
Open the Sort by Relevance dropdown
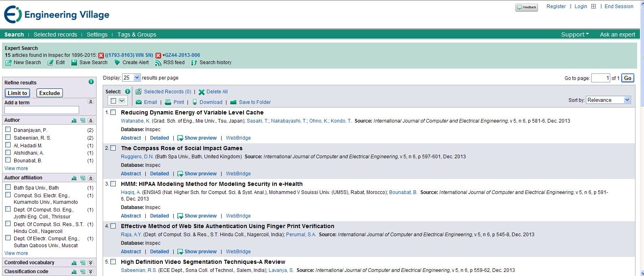click(608, 100)
